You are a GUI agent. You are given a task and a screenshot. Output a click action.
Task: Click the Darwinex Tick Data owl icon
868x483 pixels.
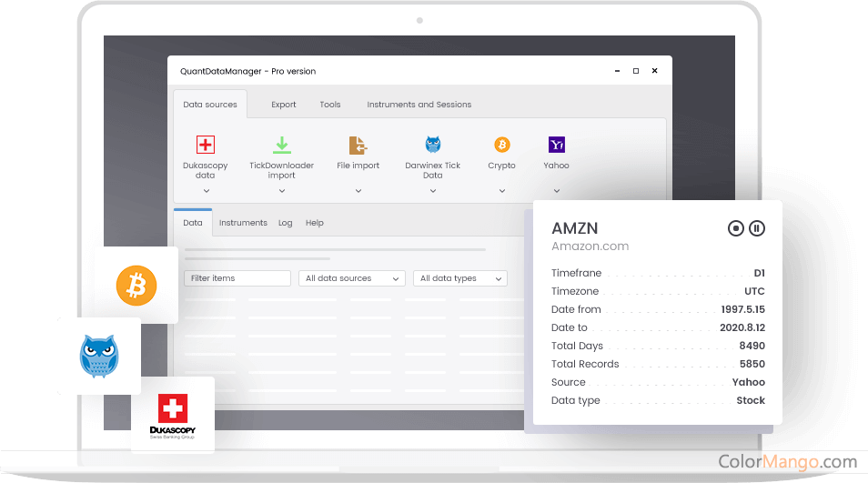[x=433, y=145]
